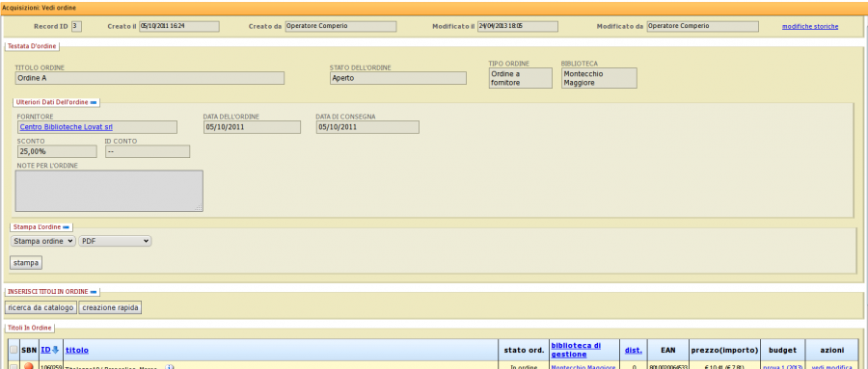This screenshot has height=369, width=868.
Task: Click the Modificato da field
Action: click(x=702, y=27)
